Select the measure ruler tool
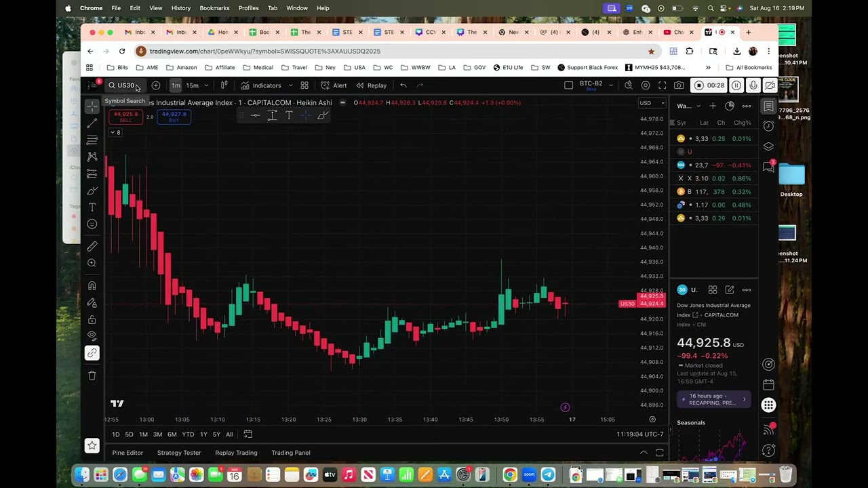 92,246
